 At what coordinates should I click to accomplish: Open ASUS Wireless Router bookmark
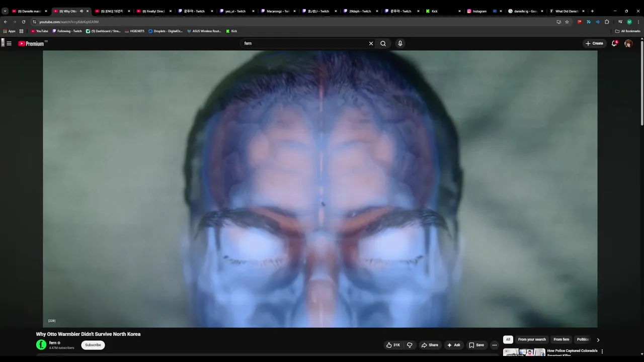[204, 31]
